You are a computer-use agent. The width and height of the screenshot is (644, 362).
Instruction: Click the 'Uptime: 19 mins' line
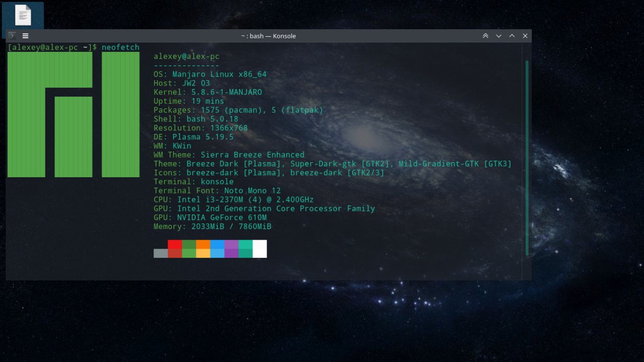(189, 101)
